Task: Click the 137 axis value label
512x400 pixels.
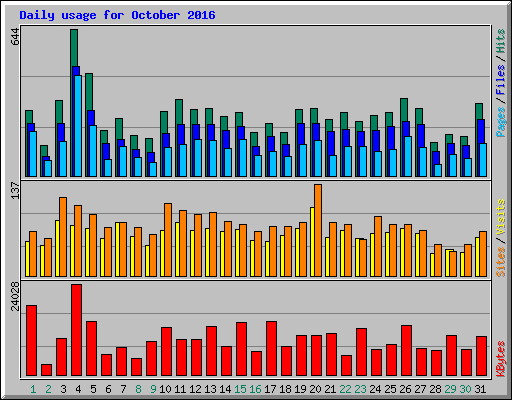Action: coord(15,190)
